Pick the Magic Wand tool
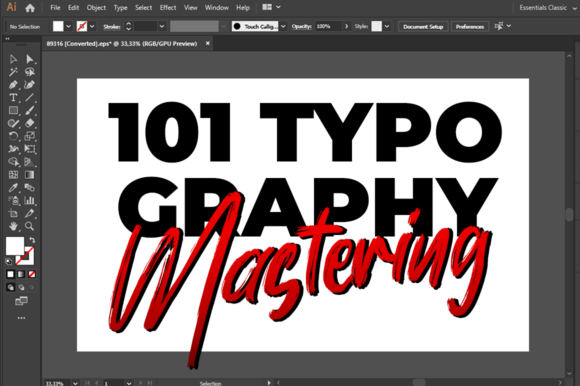The height and width of the screenshot is (386, 580). (x=13, y=72)
